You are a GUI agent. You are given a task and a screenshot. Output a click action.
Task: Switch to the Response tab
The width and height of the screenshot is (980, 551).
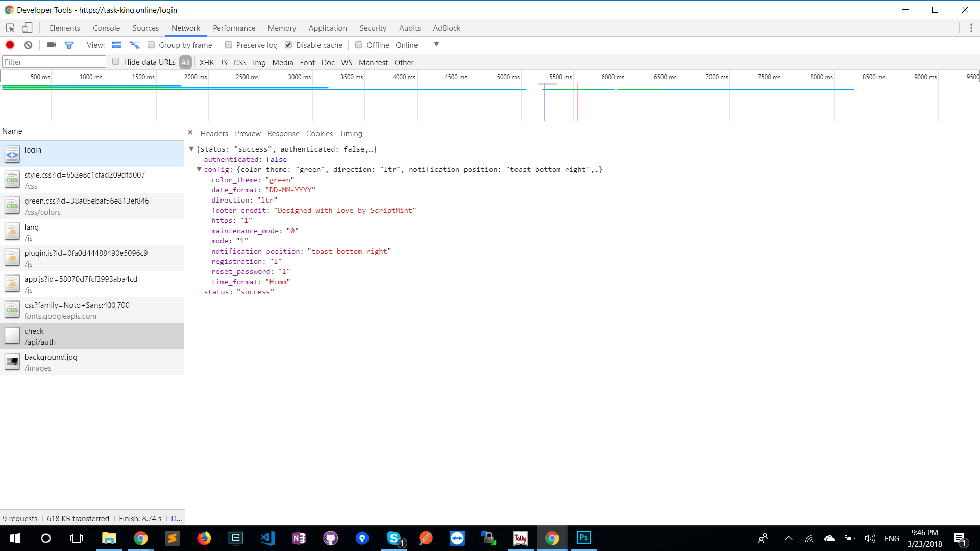[283, 133]
